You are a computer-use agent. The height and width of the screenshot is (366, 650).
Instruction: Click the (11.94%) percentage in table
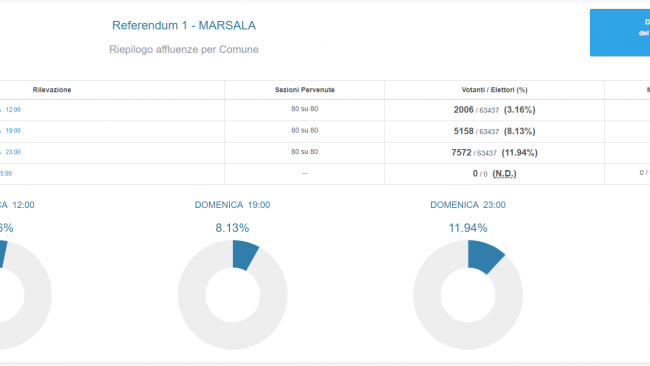(x=519, y=153)
